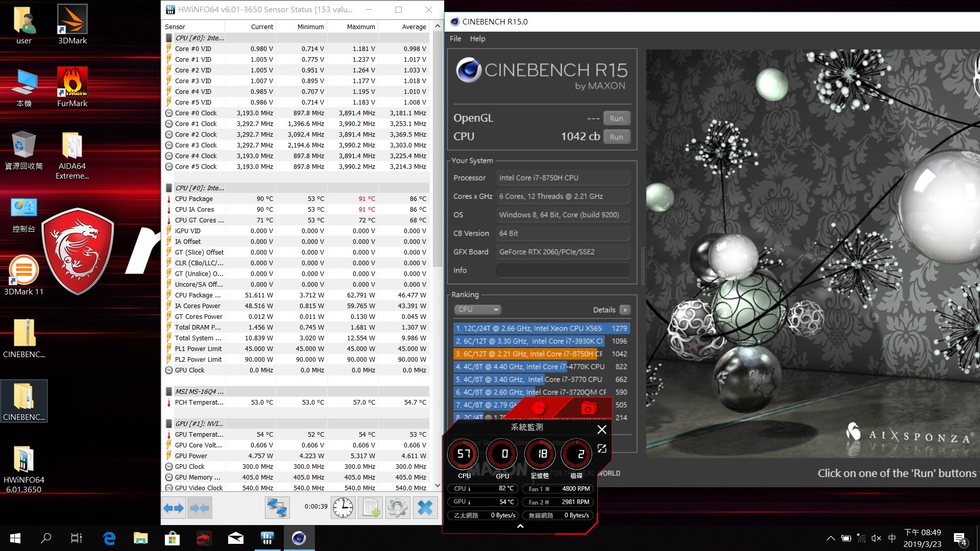Click the Info text field

coord(562,270)
